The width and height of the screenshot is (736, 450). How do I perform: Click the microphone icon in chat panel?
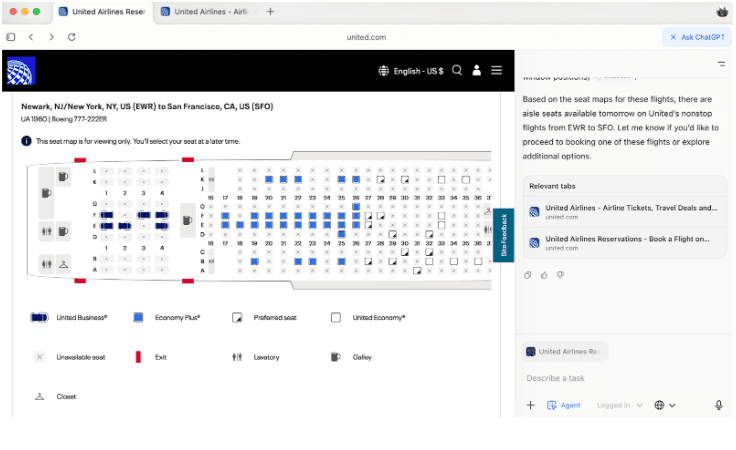pos(718,405)
